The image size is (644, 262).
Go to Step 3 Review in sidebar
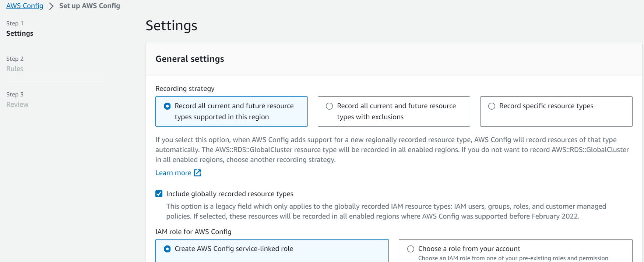(17, 105)
